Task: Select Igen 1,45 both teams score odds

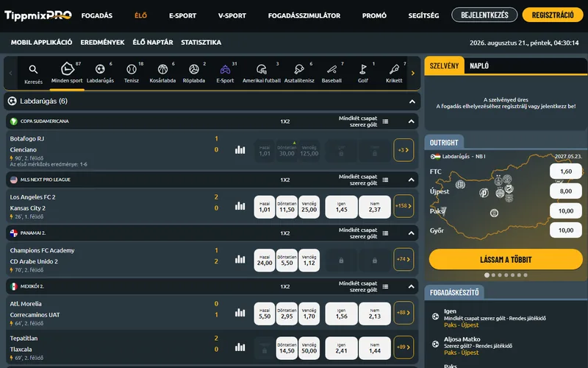Action: [341, 207]
